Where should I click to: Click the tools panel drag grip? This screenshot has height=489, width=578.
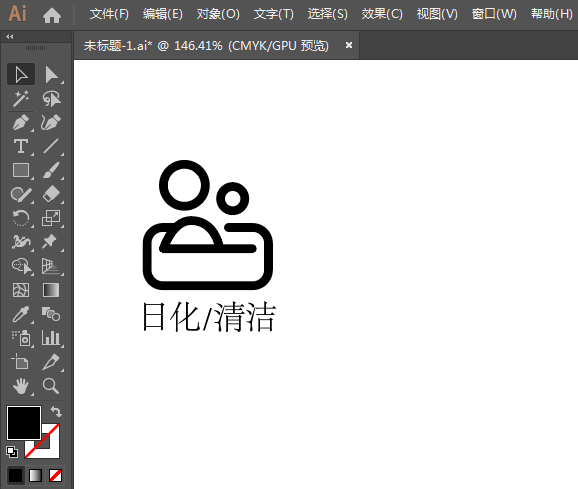pyautogui.click(x=36, y=48)
